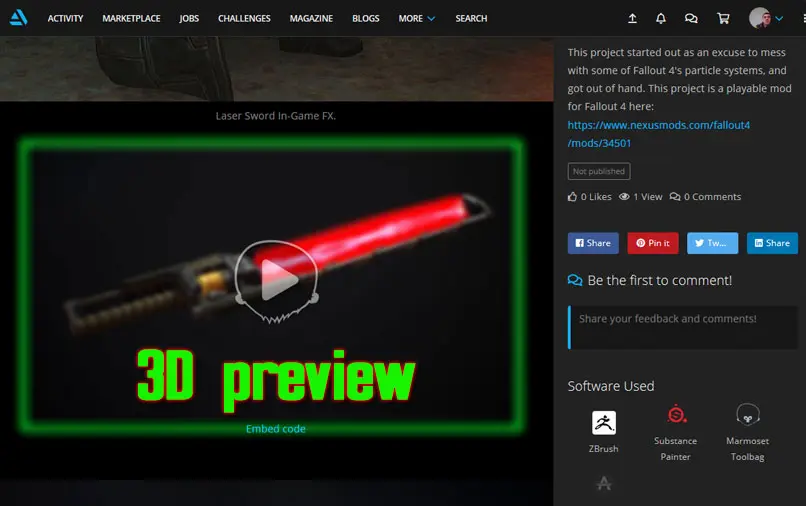The width and height of the screenshot is (806, 506).
Task: Focus the feedback comment field
Action: point(683,328)
